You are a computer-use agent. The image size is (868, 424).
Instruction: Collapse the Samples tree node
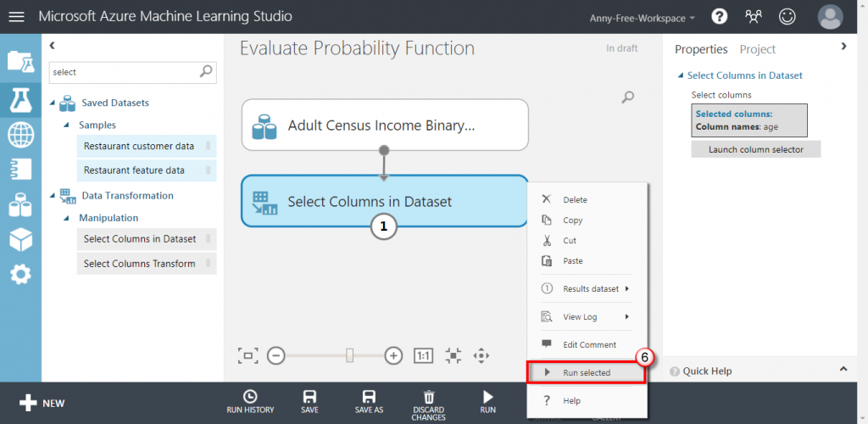[66, 126]
